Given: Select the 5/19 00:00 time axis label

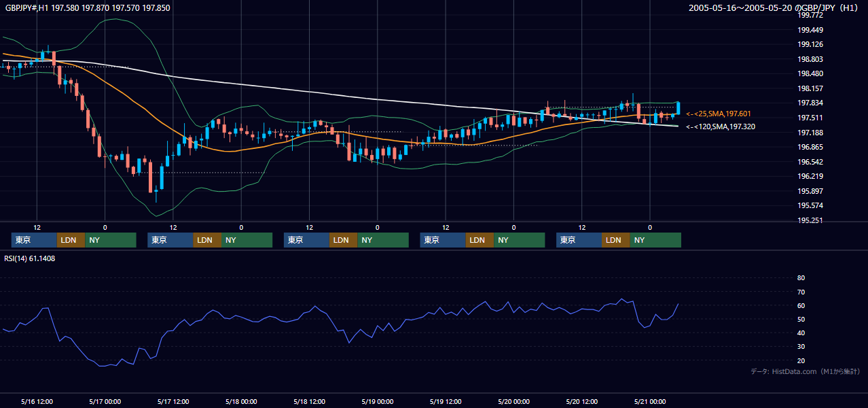Looking at the screenshot, I should click(378, 401).
